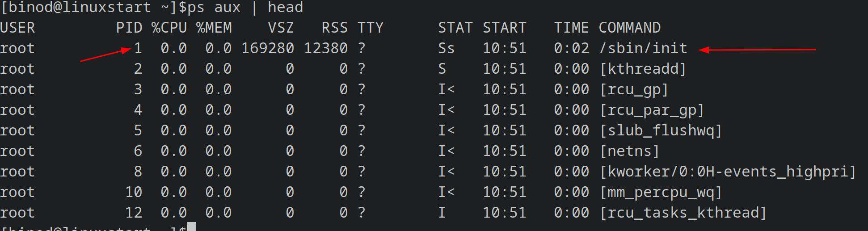Click the %MEM column header

[214, 28]
